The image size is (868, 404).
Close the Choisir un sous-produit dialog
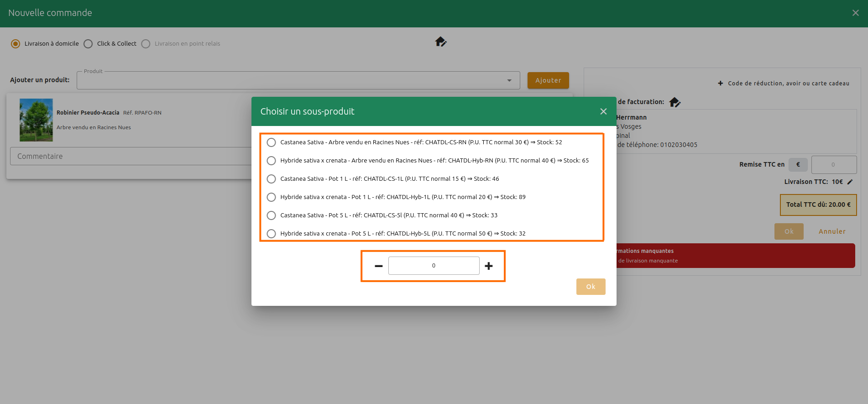coord(603,111)
